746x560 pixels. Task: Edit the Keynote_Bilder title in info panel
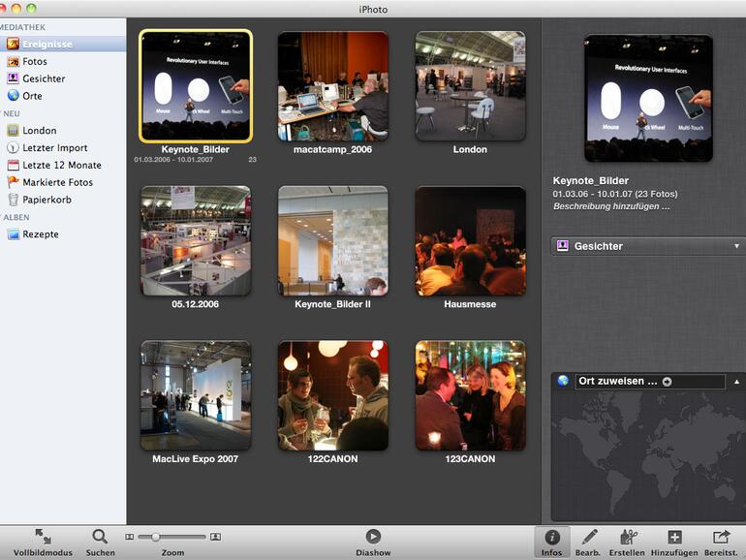590,181
